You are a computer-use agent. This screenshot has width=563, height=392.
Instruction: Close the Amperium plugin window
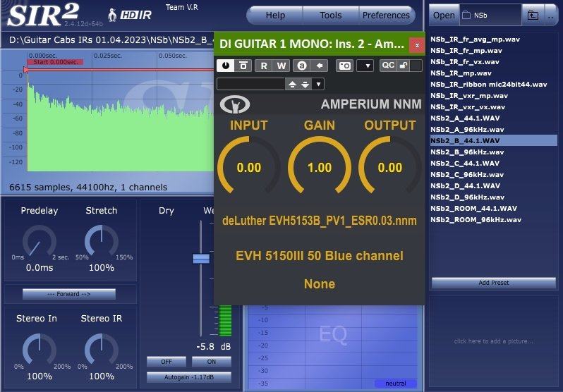coord(417,45)
